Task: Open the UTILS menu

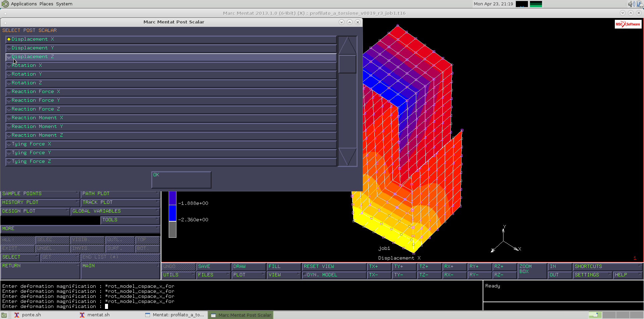Action: pyautogui.click(x=178, y=275)
